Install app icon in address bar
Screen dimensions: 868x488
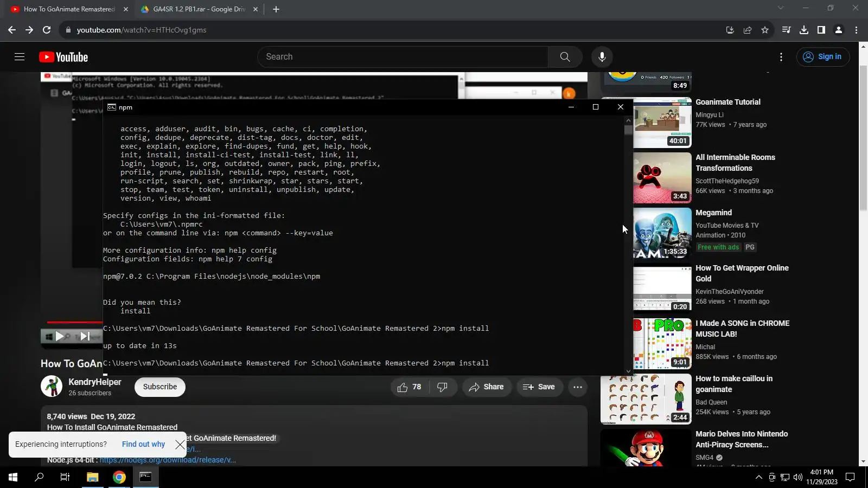tap(730, 30)
